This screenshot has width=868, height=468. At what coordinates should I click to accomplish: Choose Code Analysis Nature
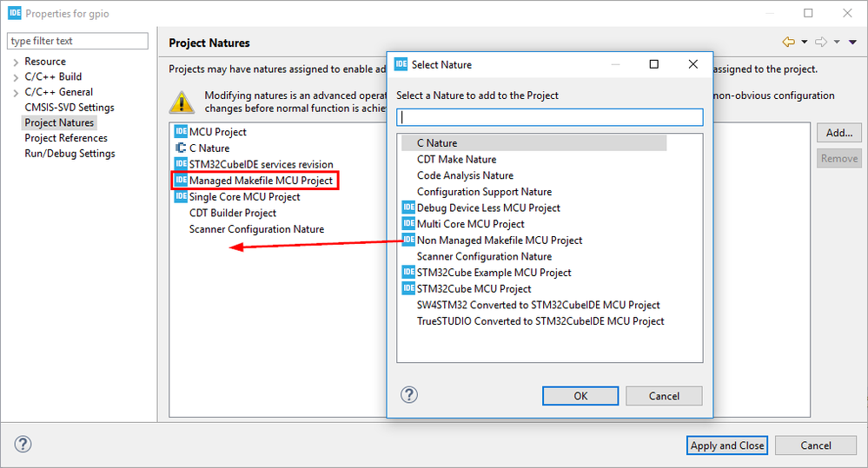coord(465,175)
